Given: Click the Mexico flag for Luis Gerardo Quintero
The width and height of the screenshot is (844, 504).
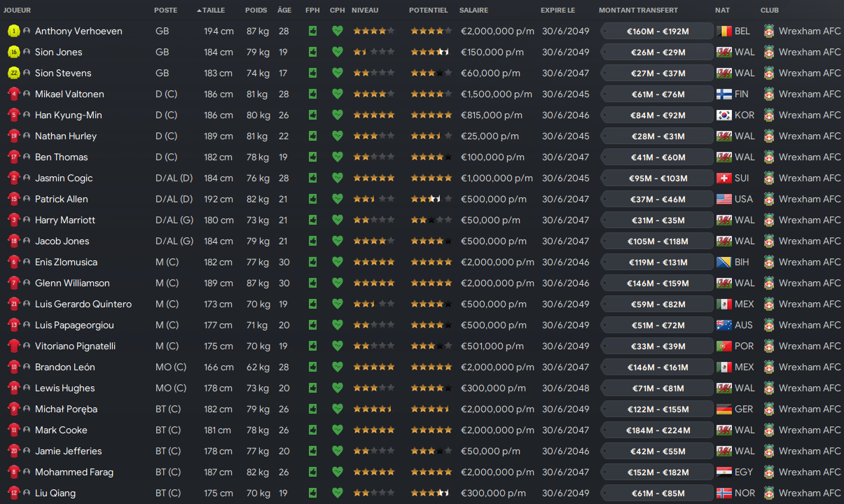Looking at the screenshot, I should pyautogui.click(x=724, y=304).
